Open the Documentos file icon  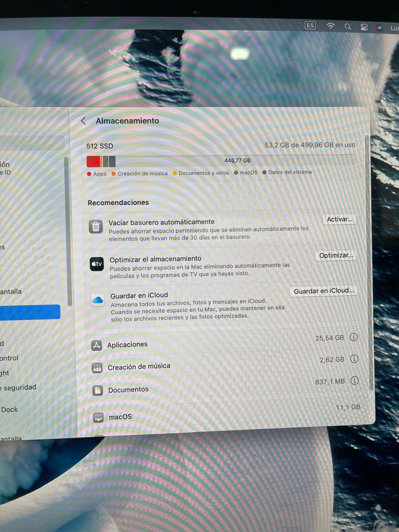[x=98, y=390]
